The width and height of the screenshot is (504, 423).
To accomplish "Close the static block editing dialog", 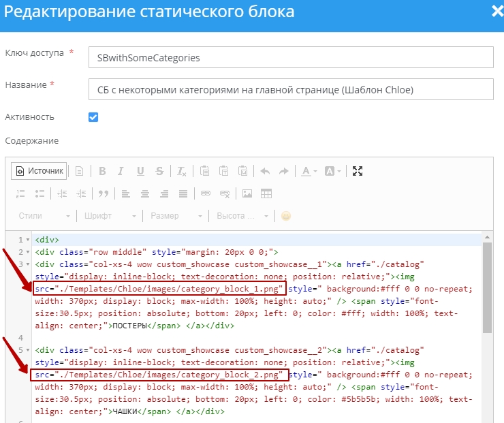I will 497,11.
